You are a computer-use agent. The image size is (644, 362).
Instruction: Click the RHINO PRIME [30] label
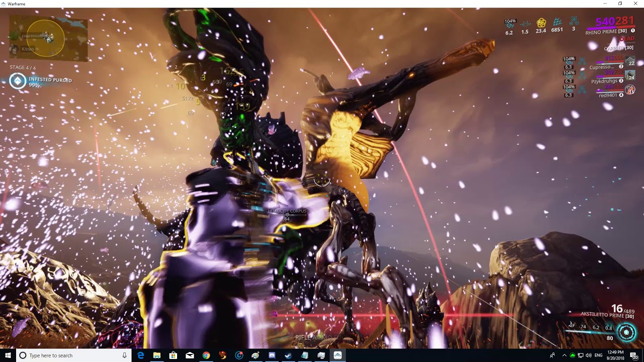(606, 32)
